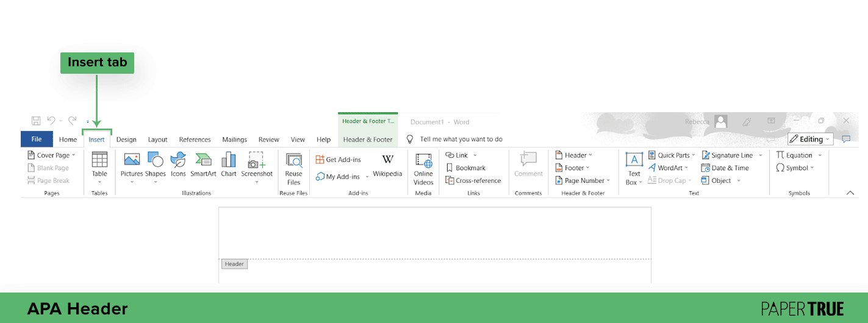Open the Header dropdown
Screen dimensions: 868x323
(573, 155)
